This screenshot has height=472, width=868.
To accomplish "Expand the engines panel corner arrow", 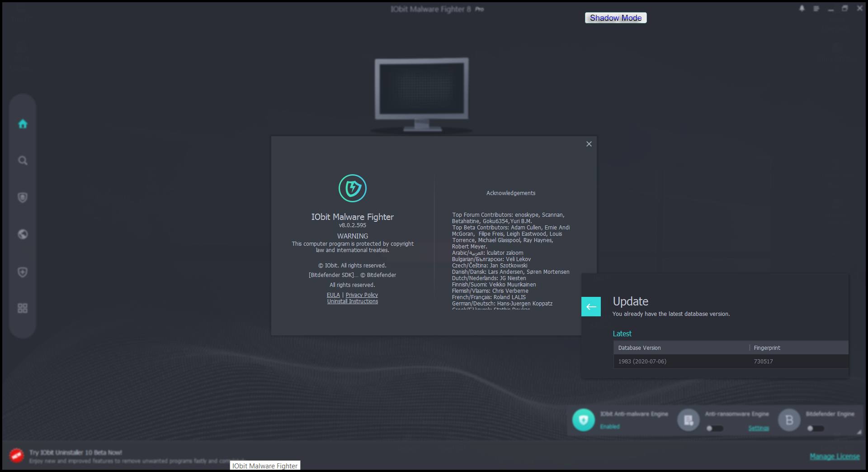I will (x=859, y=432).
